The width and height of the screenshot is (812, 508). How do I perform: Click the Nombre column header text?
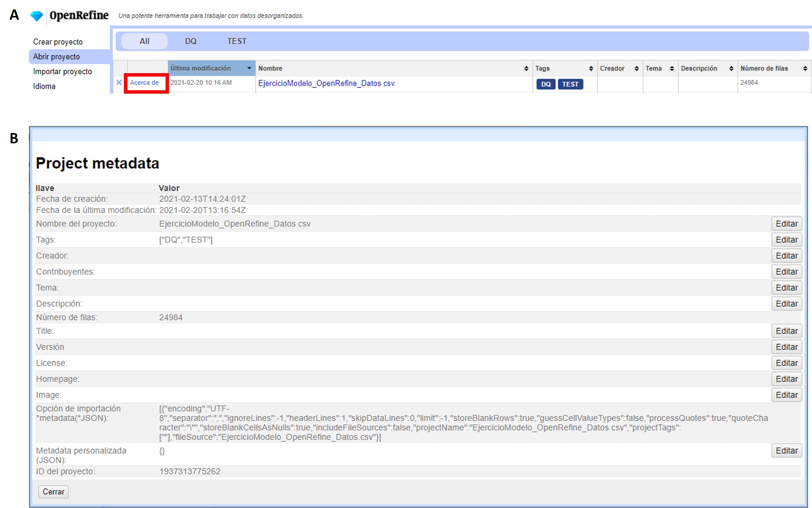pos(270,68)
